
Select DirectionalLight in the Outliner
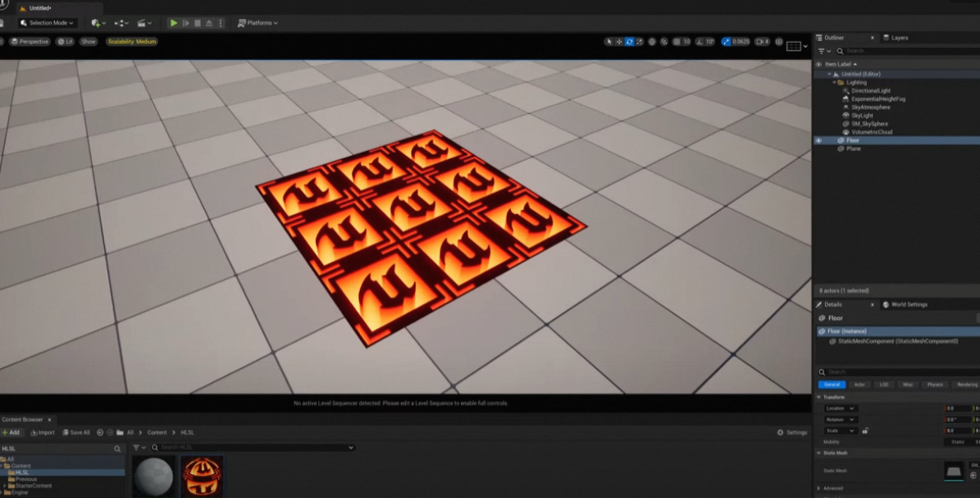coord(871,91)
